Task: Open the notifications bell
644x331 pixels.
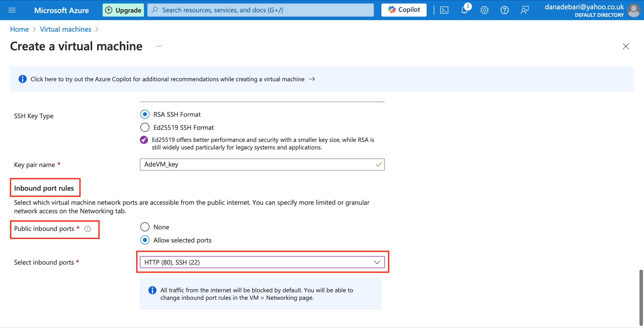Action: click(464, 10)
